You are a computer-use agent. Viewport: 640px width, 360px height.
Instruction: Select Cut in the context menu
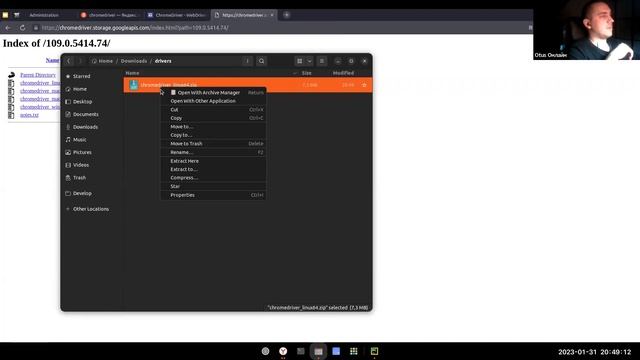click(213, 110)
